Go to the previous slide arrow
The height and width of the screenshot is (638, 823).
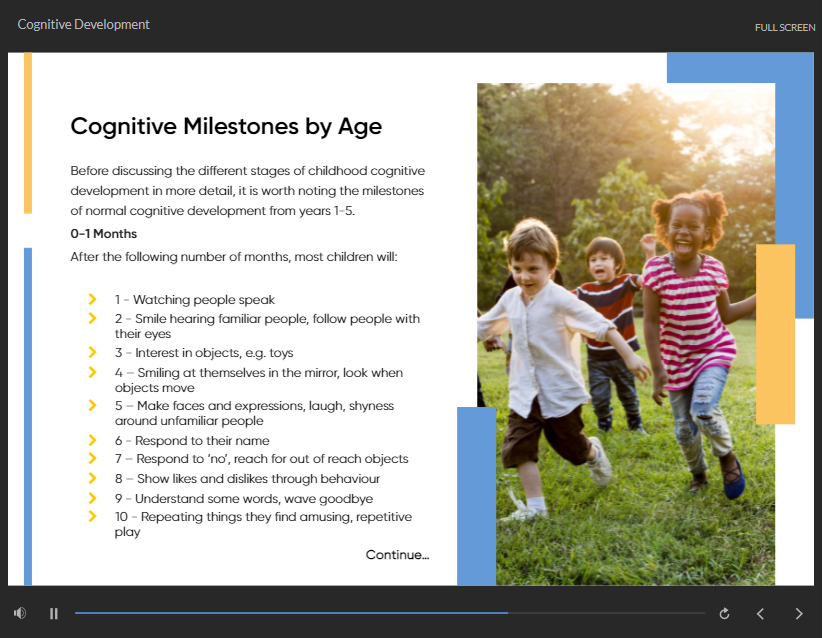tap(760, 613)
